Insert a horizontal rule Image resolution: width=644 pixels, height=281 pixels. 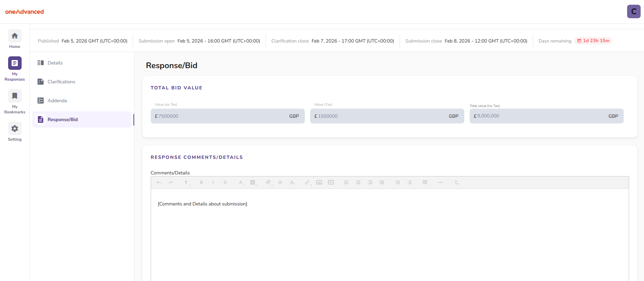pyautogui.click(x=440, y=182)
